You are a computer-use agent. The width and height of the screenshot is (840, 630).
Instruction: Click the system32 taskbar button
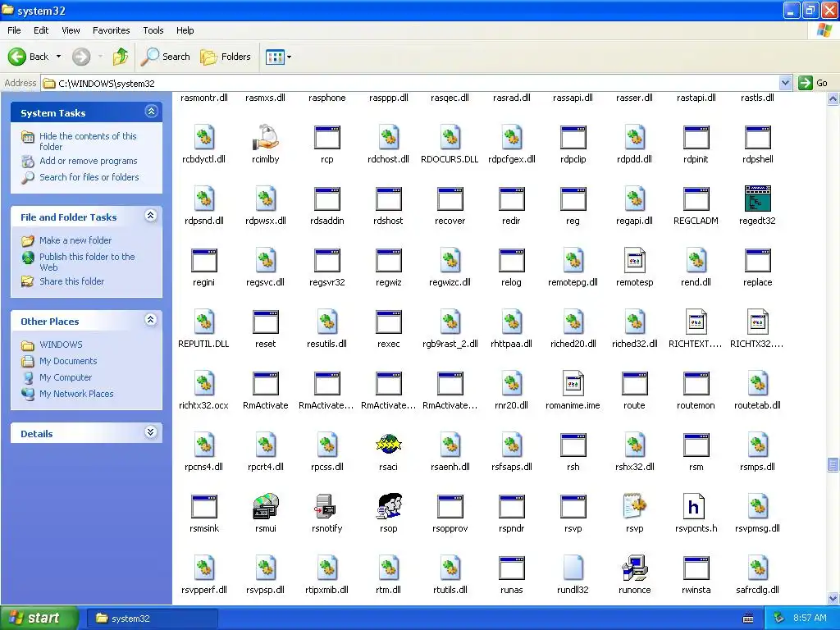153,619
